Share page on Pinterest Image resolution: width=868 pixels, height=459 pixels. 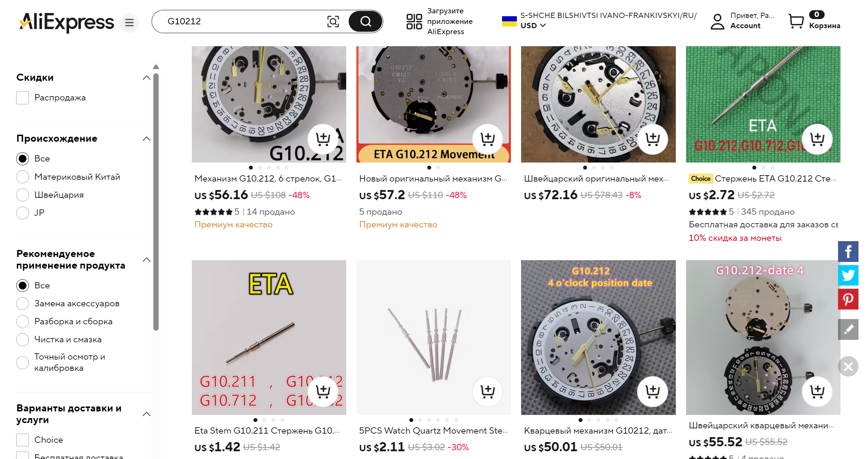coord(848,299)
